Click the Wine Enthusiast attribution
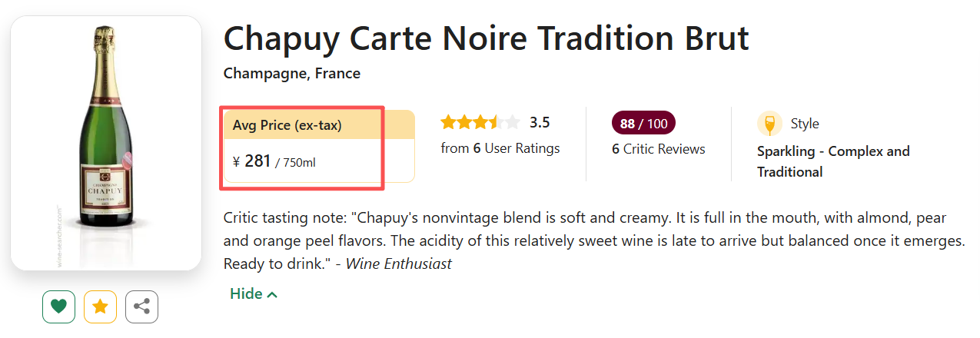980x338 pixels. [398, 263]
